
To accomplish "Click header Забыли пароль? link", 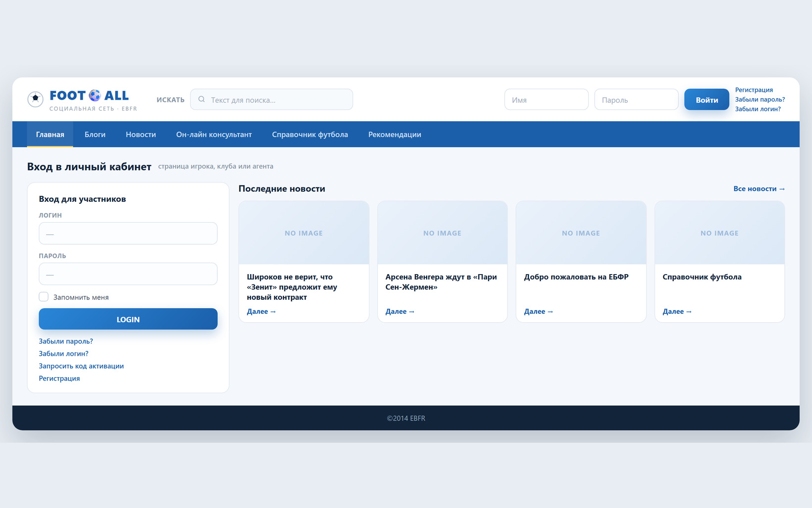I will coord(760,99).
